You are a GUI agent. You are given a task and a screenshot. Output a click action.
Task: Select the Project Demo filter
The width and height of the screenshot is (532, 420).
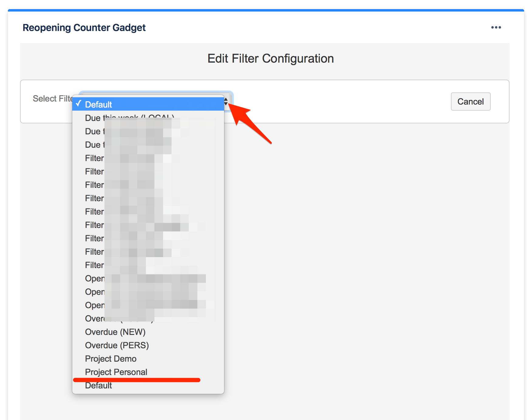[148, 359]
